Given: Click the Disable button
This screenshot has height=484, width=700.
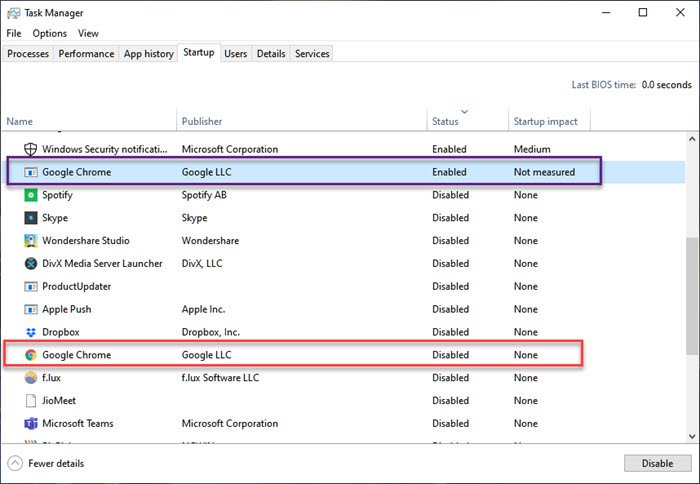Looking at the screenshot, I should click(x=657, y=463).
